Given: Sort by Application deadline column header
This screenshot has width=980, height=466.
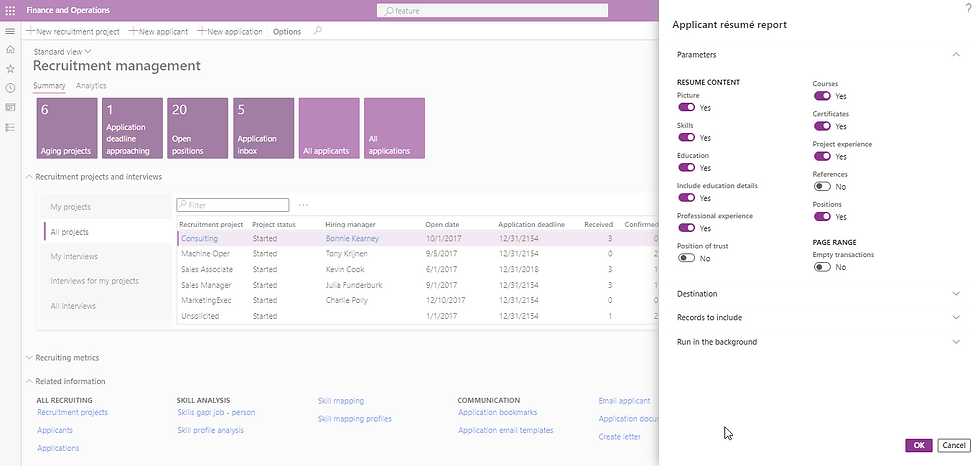Looking at the screenshot, I should coord(532,224).
